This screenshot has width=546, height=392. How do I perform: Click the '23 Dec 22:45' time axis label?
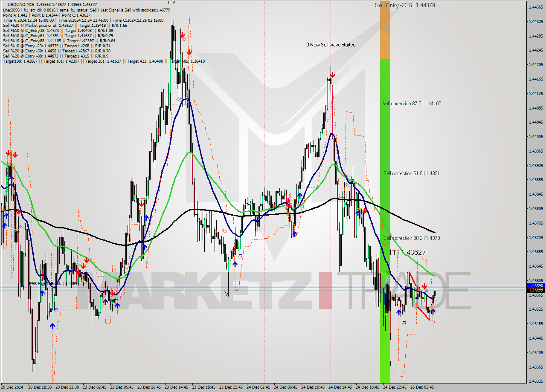click(x=231, y=387)
